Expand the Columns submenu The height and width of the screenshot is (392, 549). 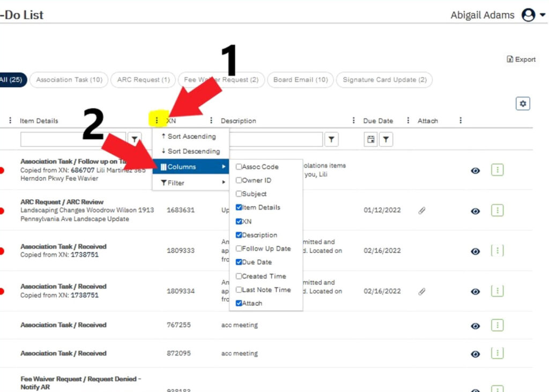coord(191,167)
